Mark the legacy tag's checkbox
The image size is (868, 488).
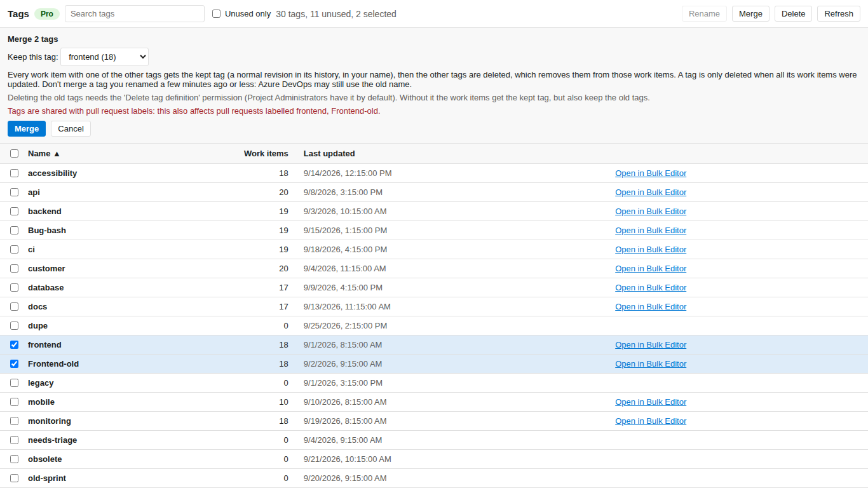click(x=15, y=383)
